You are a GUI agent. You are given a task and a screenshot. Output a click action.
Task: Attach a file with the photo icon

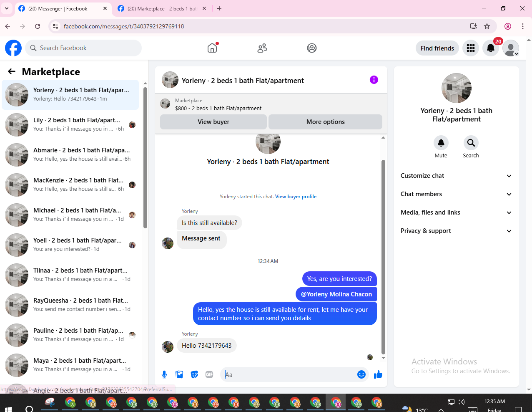tap(179, 374)
